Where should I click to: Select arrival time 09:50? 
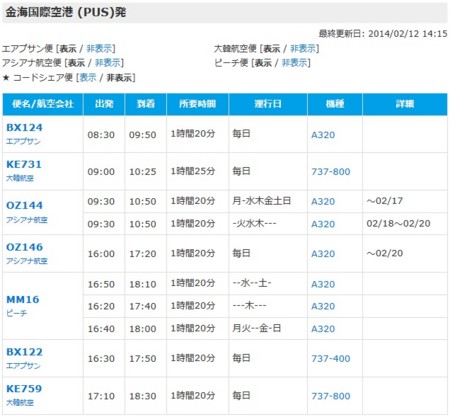coord(143,135)
